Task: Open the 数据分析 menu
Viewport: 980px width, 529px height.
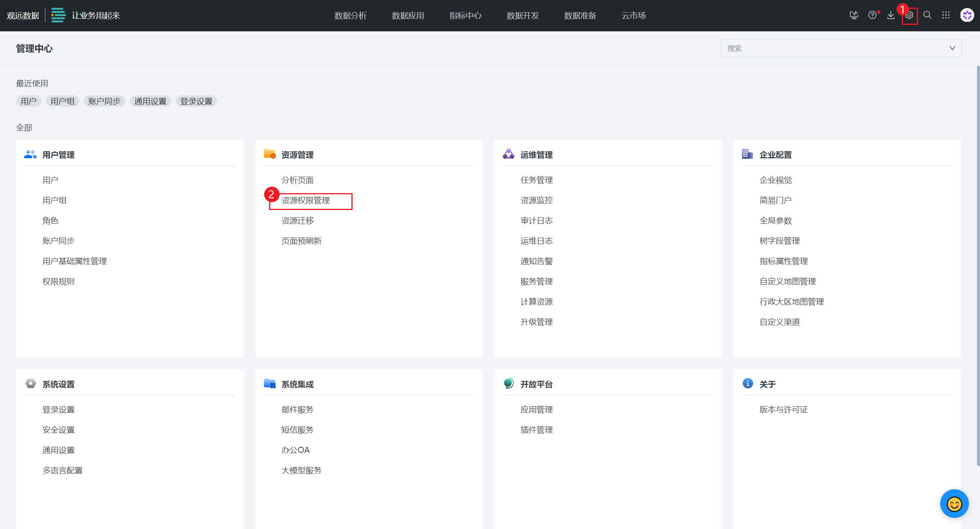Action: click(x=350, y=16)
